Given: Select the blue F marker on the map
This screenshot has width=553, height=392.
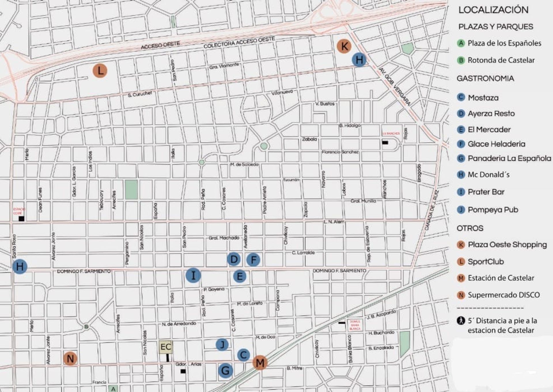Looking at the screenshot, I should coord(253,260).
